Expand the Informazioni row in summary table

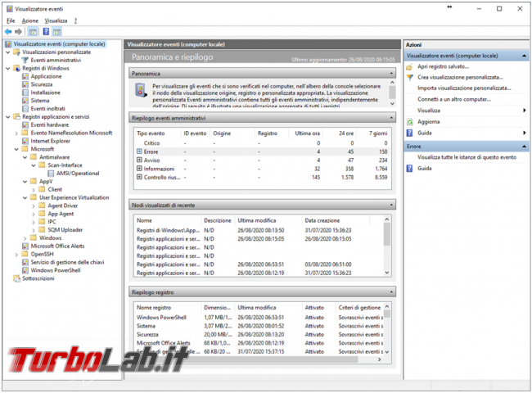139,169
